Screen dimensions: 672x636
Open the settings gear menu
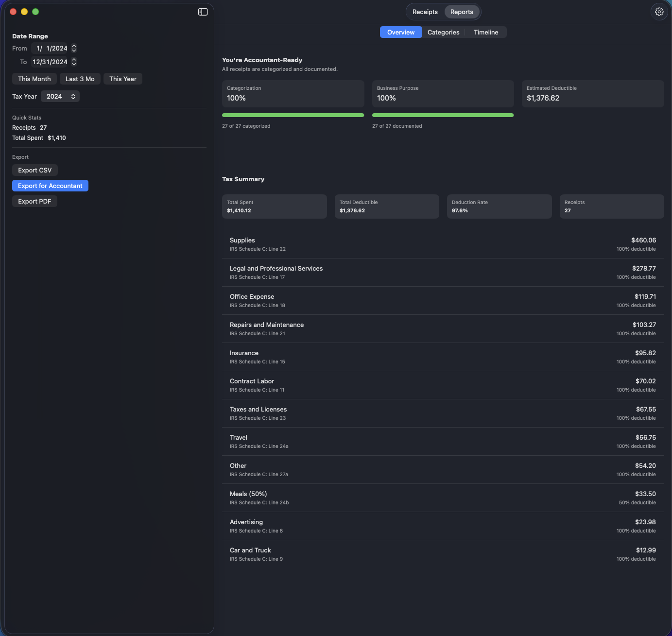pos(659,12)
